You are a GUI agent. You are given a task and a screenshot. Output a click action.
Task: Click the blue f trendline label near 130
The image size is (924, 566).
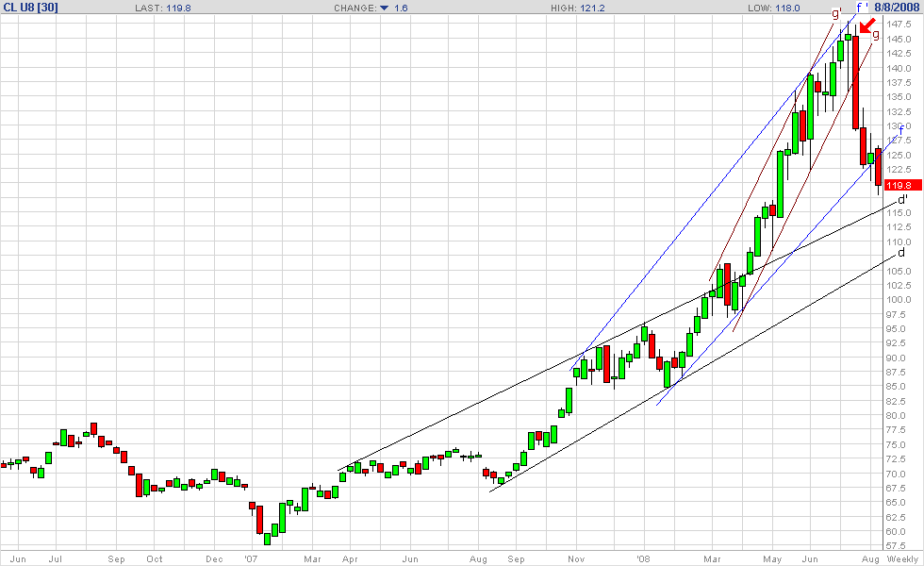(x=901, y=130)
